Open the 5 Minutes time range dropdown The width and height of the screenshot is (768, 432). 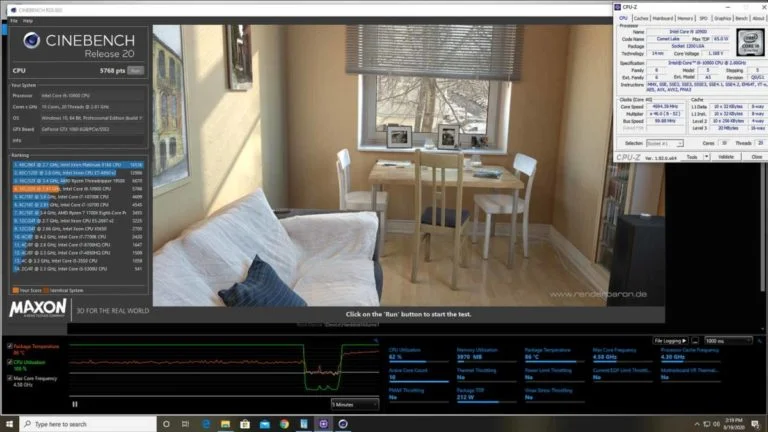coord(355,405)
